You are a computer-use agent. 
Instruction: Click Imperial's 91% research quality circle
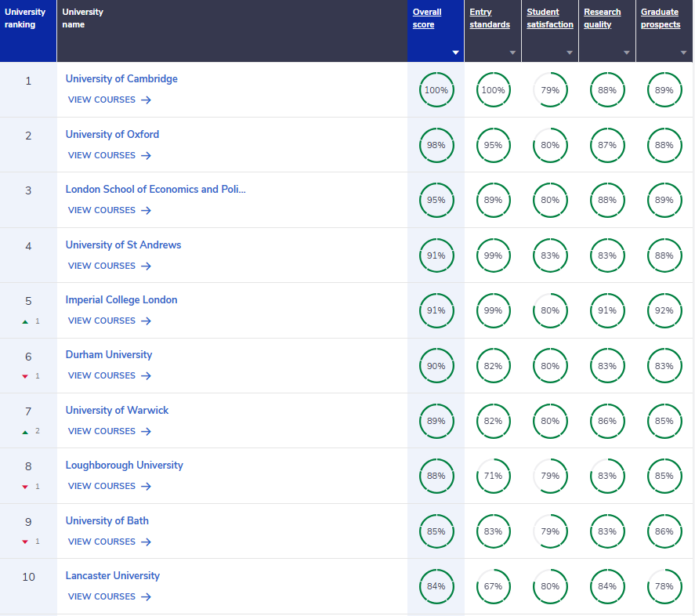point(607,310)
